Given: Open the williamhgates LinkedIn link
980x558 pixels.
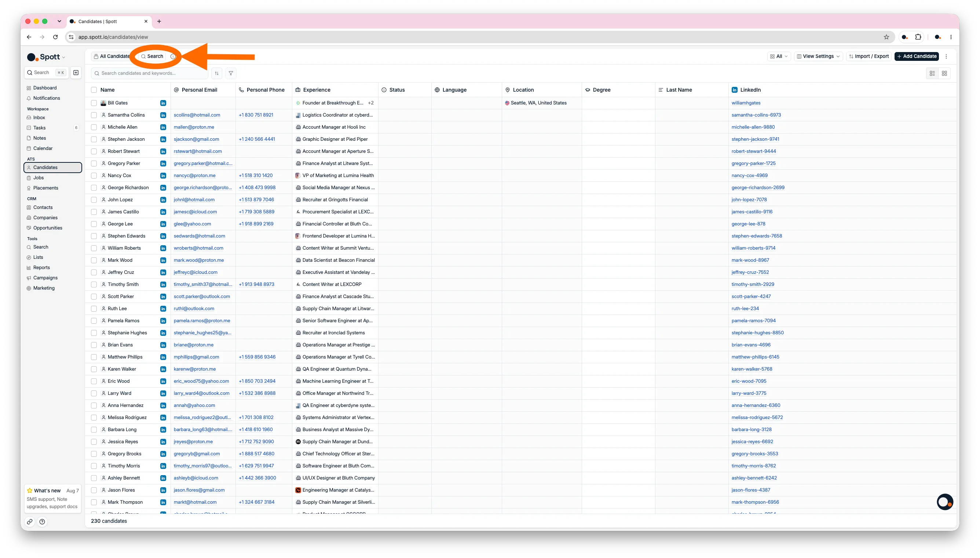Looking at the screenshot, I should point(746,103).
